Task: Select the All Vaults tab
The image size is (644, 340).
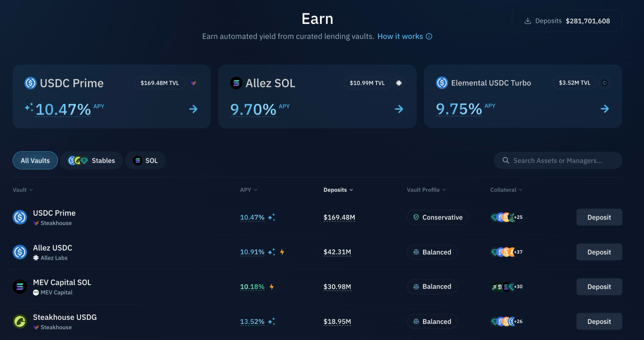Action: [x=35, y=160]
